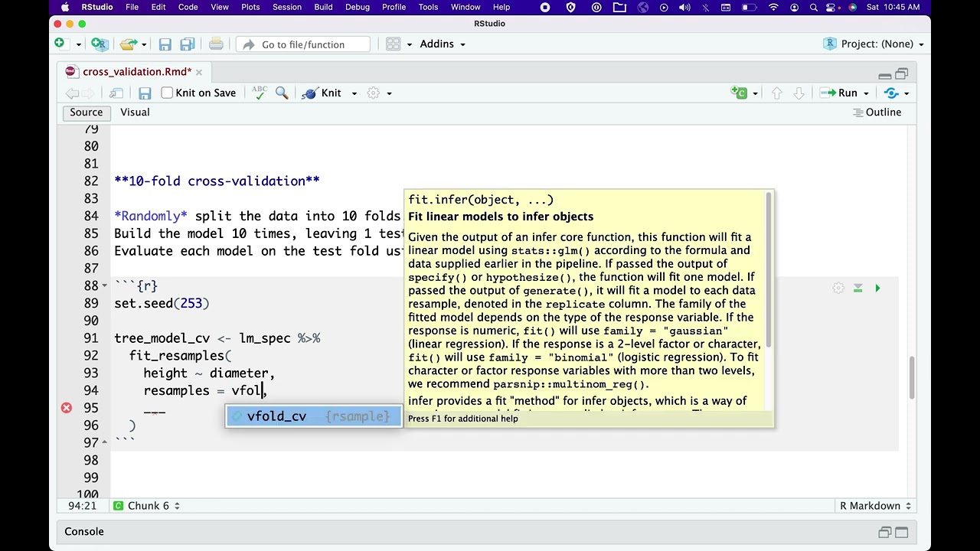This screenshot has width=980, height=551.
Task: Open the Chunk 6 navigation dropdown
Action: [x=146, y=506]
